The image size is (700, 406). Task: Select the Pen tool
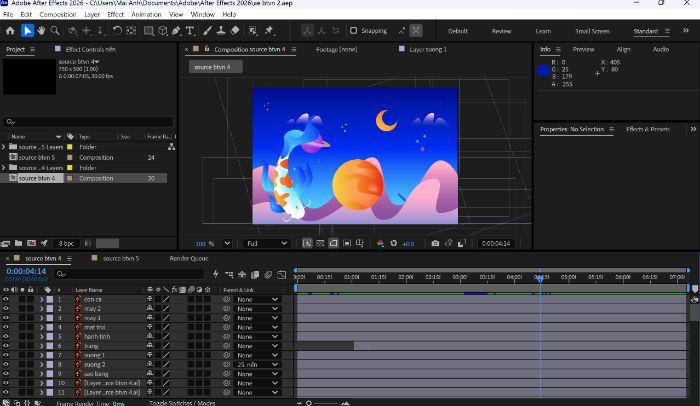(x=176, y=31)
